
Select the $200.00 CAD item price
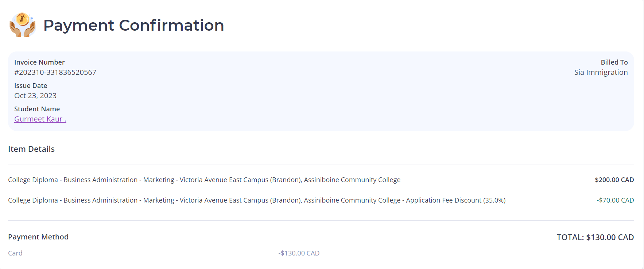tap(614, 180)
